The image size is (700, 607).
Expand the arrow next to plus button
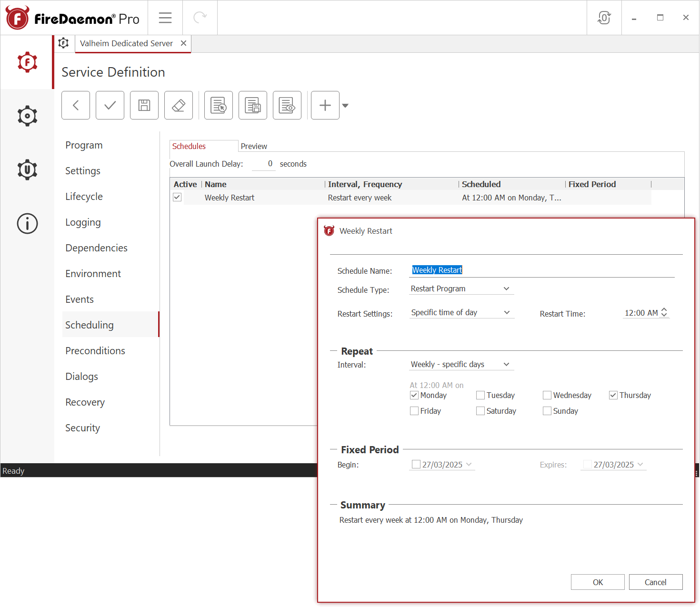click(x=345, y=106)
